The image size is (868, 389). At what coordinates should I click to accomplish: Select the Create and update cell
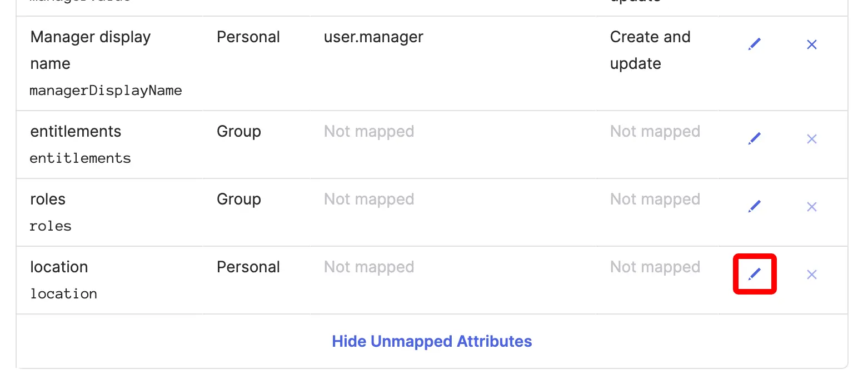[x=650, y=50]
